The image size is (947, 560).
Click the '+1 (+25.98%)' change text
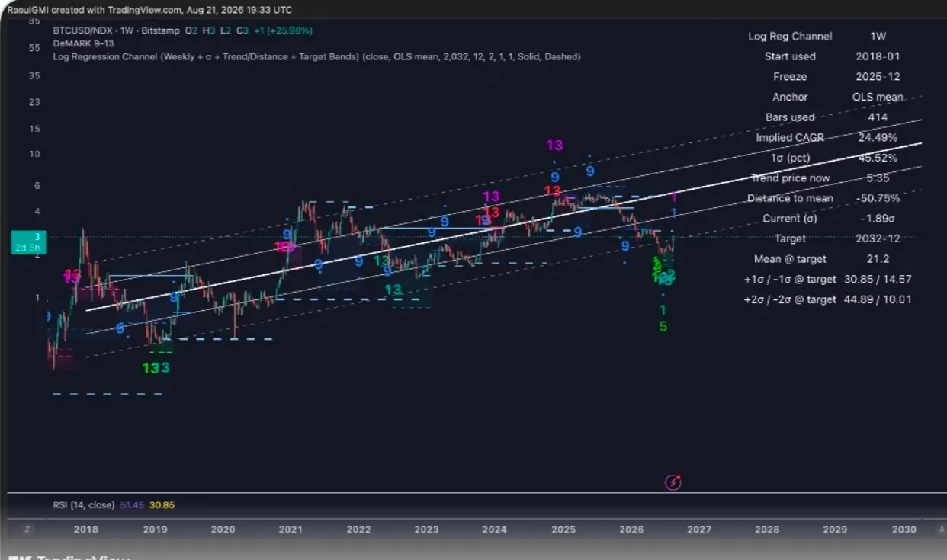click(283, 30)
